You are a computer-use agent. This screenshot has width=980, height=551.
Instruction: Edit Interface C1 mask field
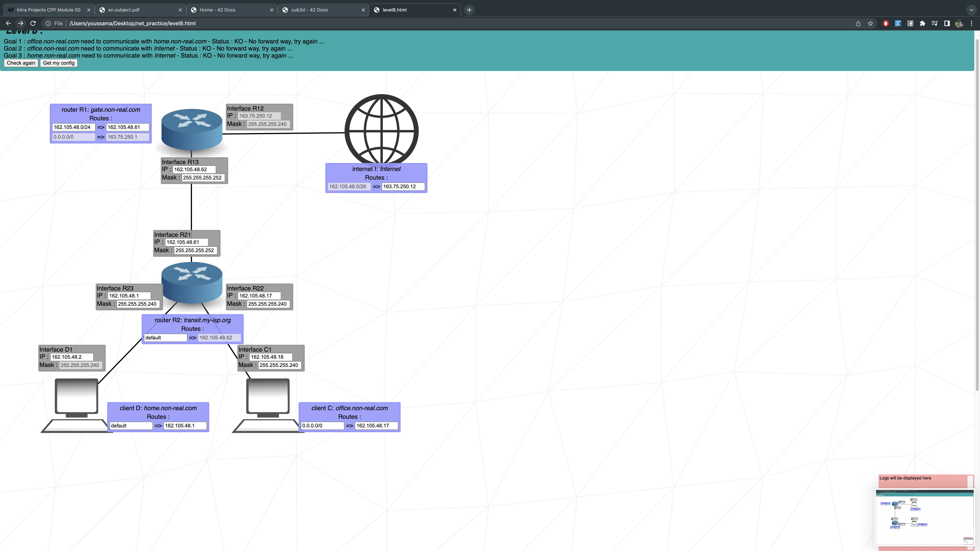280,365
